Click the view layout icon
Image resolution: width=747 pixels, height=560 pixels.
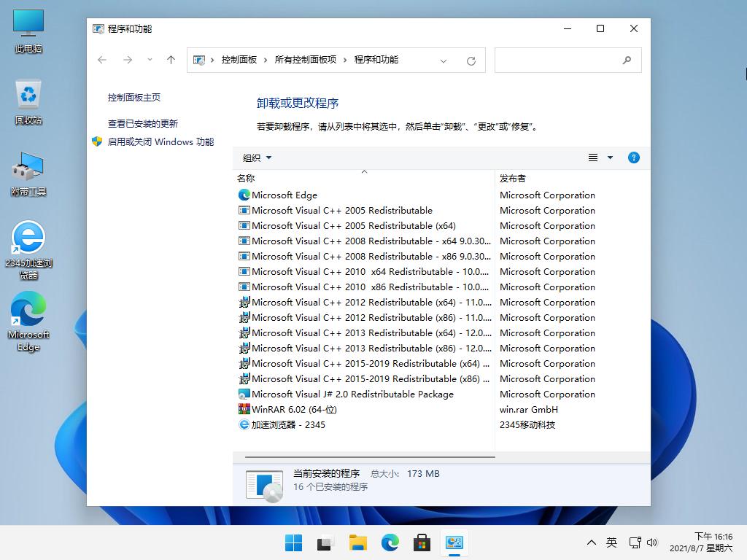click(593, 157)
